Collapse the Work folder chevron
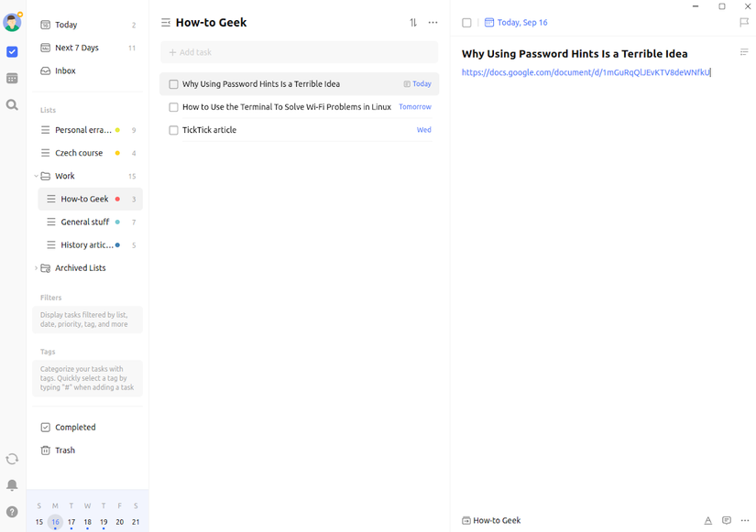Viewport: 756px width, 532px height. pyautogui.click(x=36, y=176)
